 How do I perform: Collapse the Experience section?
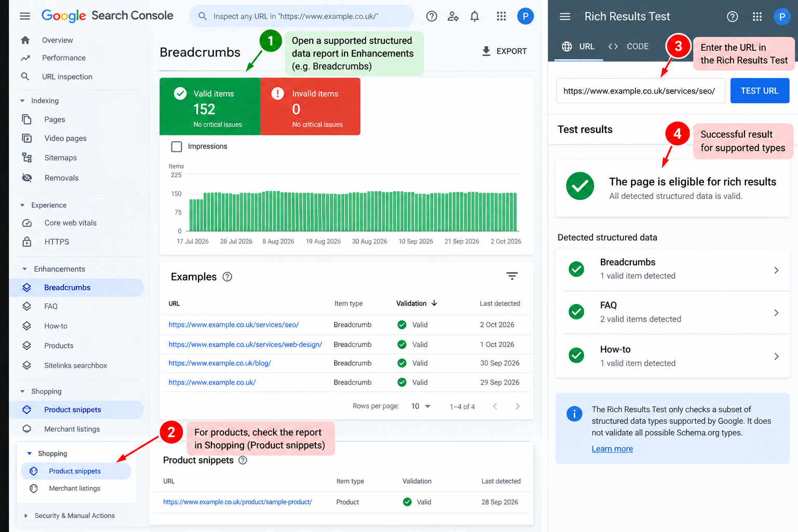pos(22,205)
